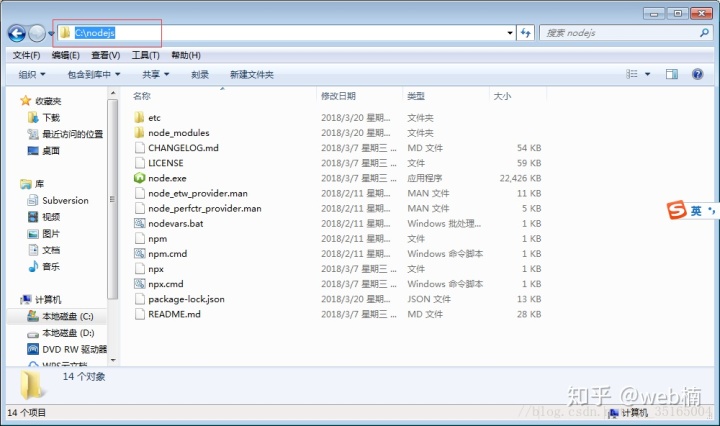Open 桌面 in the sidebar
Screen dimensions: 720x426
(51, 151)
